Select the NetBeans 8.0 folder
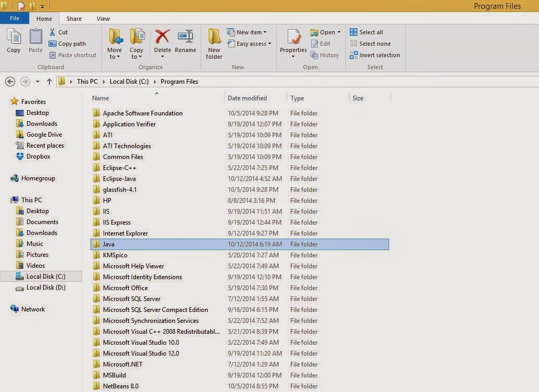Screen dimensions: 539x392 coord(116,386)
